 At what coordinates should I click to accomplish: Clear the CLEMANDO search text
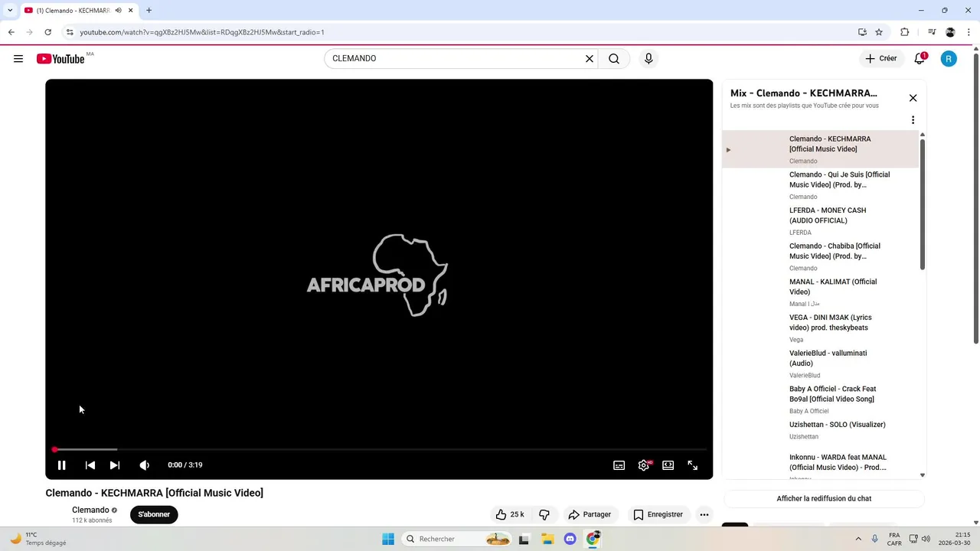(590, 59)
